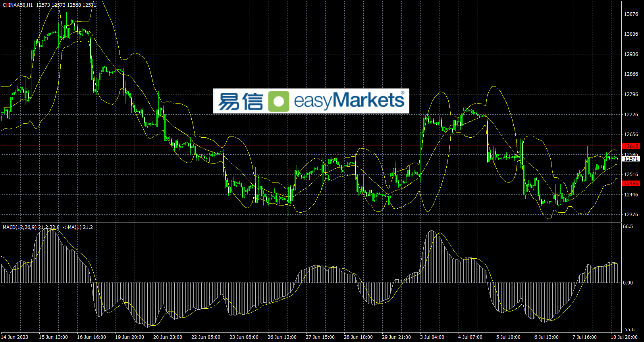This screenshot has height=342, width=644.
Task: Click the 12866 price axis value
Action: [x=631, y=74]
